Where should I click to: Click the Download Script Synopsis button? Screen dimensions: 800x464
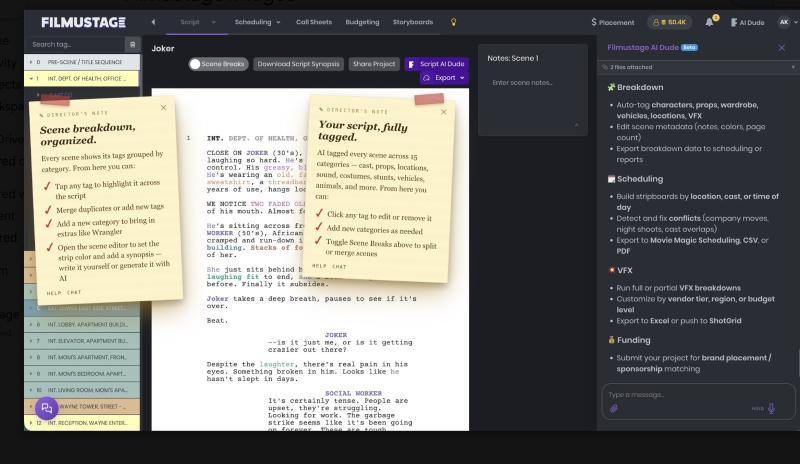298,64
